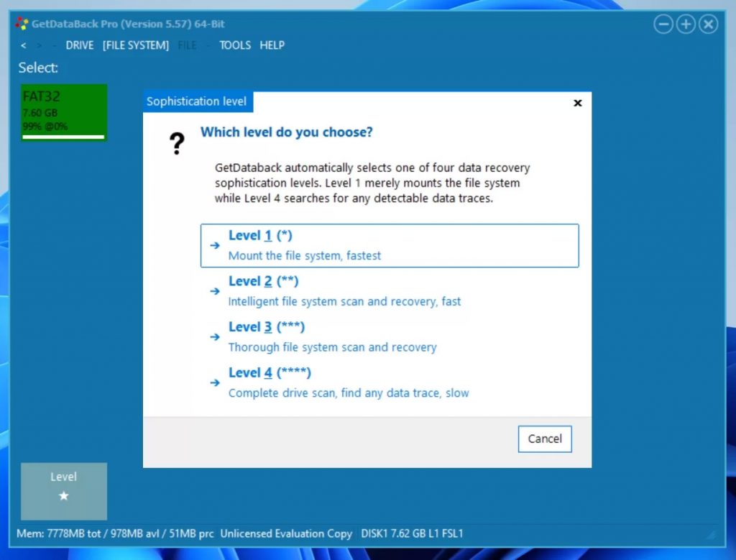The width and height of the screenshot is (736, 560).
Task: Click the arrow icon beside Level 1
Action: pos(214,246)
